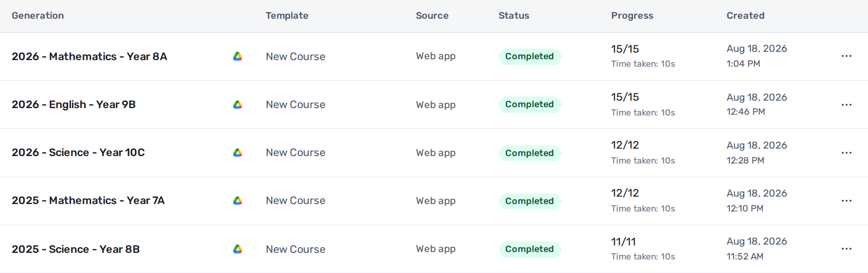Select New Course template in Mathematics Year 8A row
868x273 pixels.
pyautogui.click(x=295, y=57)
